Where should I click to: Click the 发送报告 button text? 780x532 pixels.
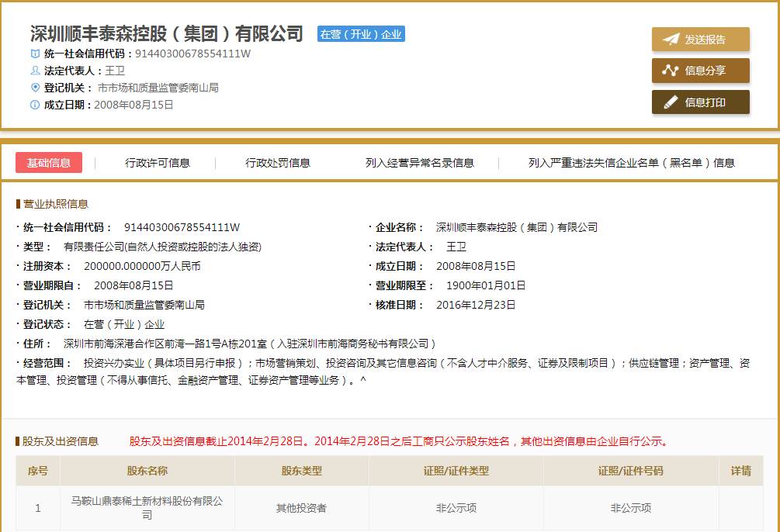pyautogui.click(x=705, y=40)
